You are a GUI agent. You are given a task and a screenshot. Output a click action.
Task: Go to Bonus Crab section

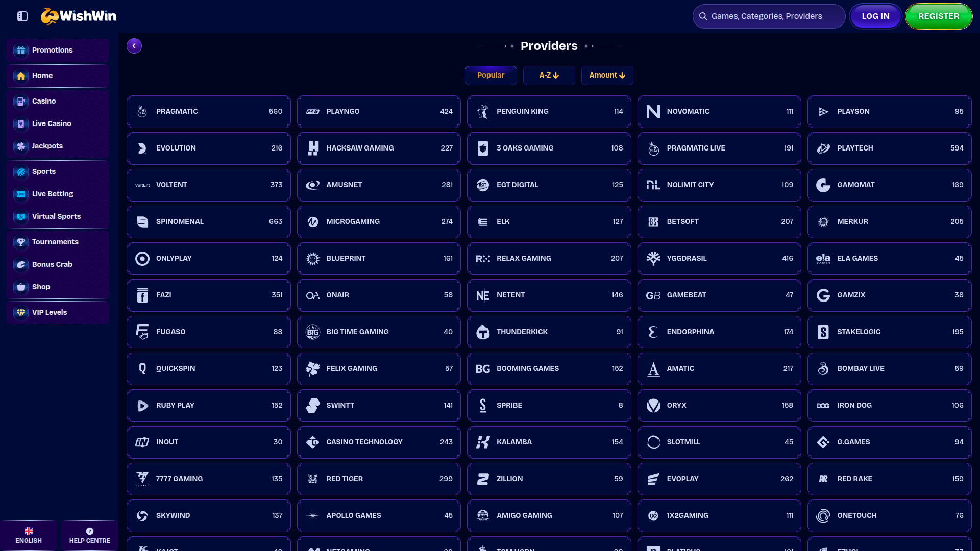pyautogui.click(x=52, y=264)
